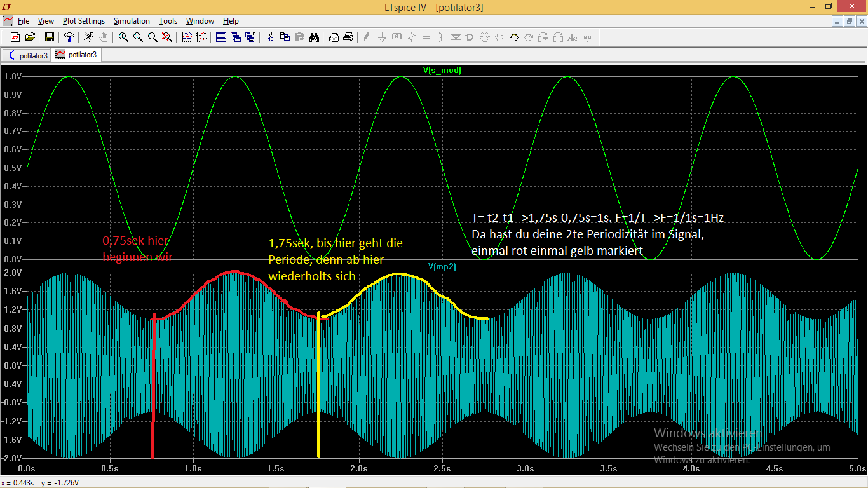Click the Mirror component icon
868x488 pixels.
pyautogui.click(x=558, y=37)
